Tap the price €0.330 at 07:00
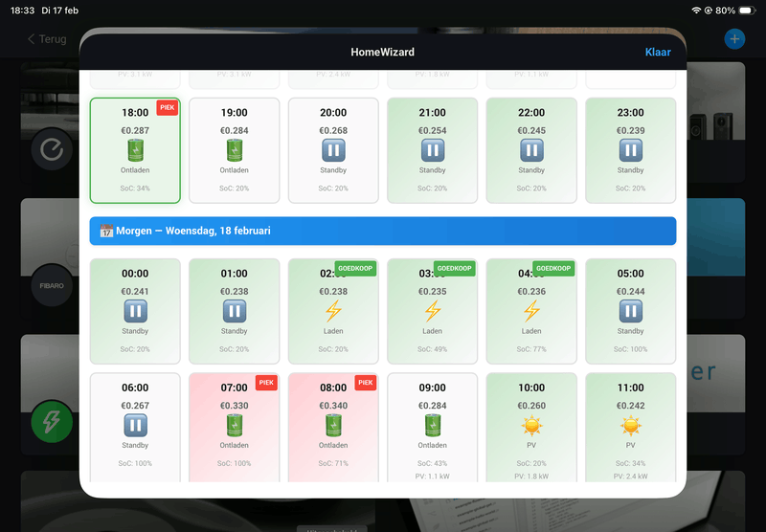Image resolution: width=766 pixels, height=532 pixels. (x=235, y=406)
